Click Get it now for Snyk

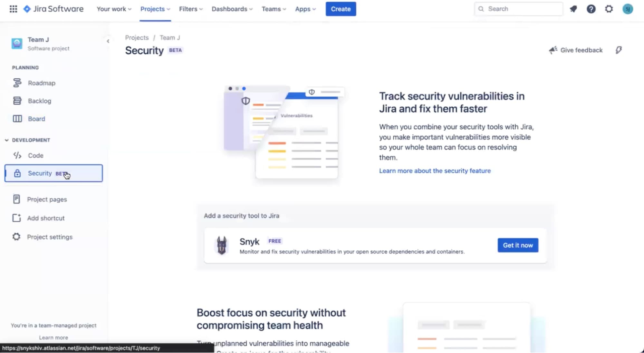[518, 245]
